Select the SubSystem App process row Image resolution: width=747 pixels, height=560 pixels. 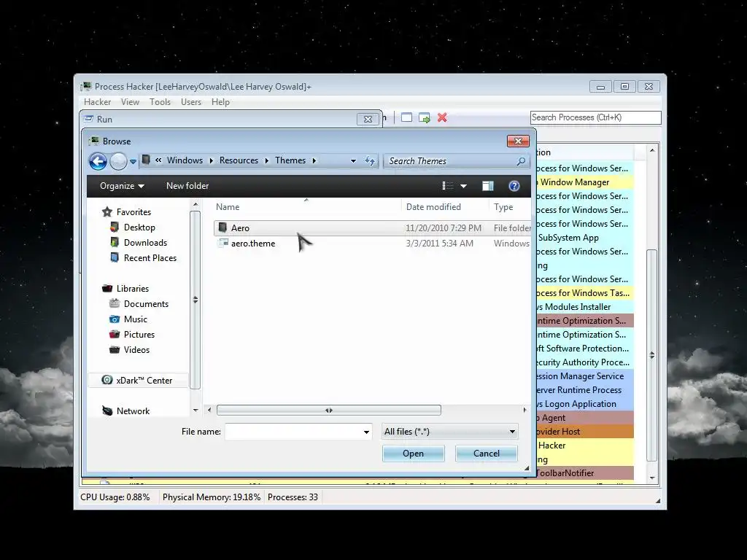tap(584, 238)
